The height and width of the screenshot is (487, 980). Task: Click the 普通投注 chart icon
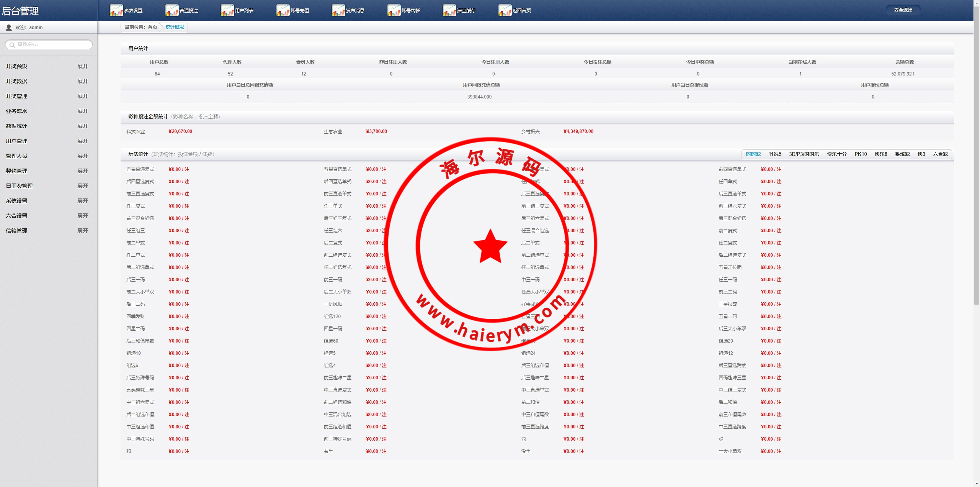[171, 10]
